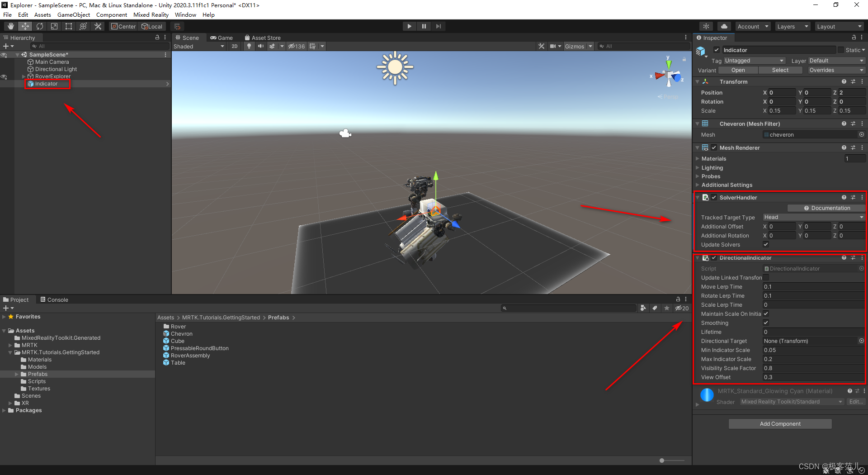Switch to the Game tab
Image resolution: width=868 pixels, height=475 pixels.
[222, 38]
